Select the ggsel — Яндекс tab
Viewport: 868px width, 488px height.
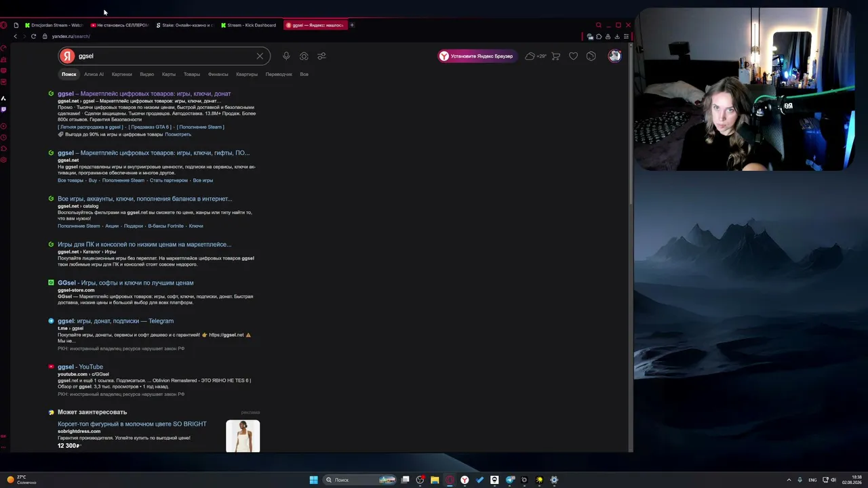tap(315, 25)
